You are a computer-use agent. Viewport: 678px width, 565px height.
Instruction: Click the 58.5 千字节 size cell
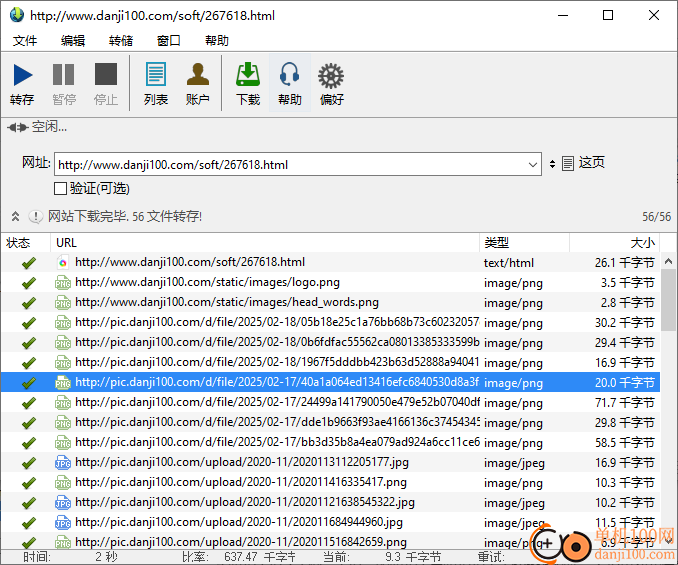tap(624, 443)
